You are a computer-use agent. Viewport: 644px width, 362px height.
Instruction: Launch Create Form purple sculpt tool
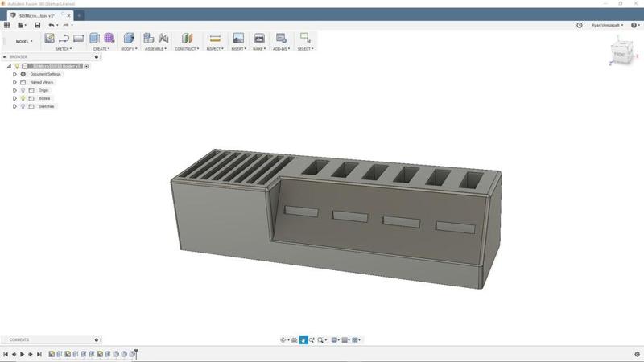point(109,38)
